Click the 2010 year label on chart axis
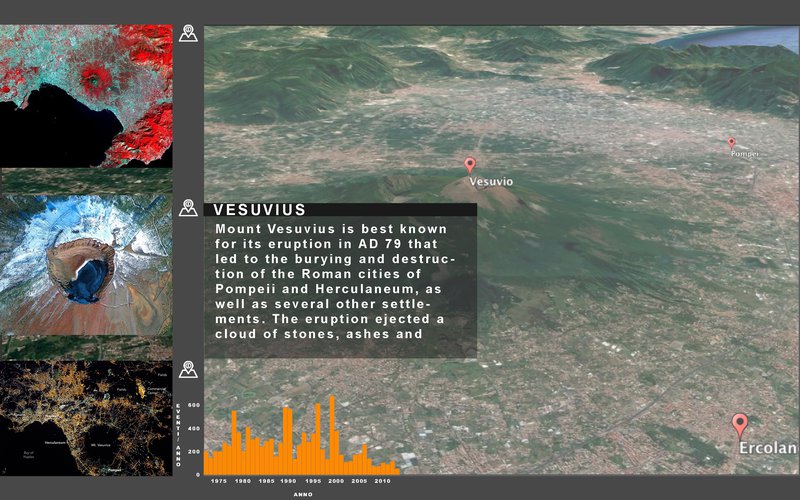This screenshot has height=500, width=800. pos(383,481)
